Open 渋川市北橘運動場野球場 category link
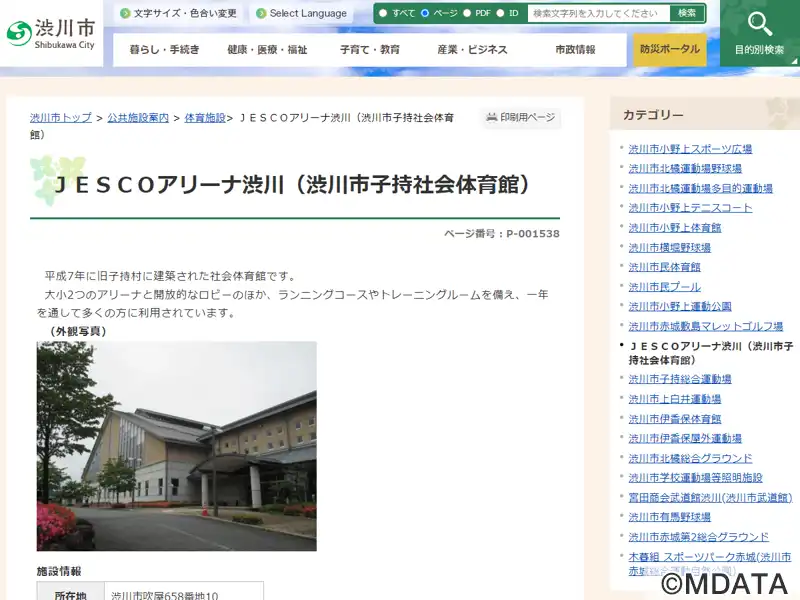The width and height of the screenshot is (800, 600). coord(685,168)
